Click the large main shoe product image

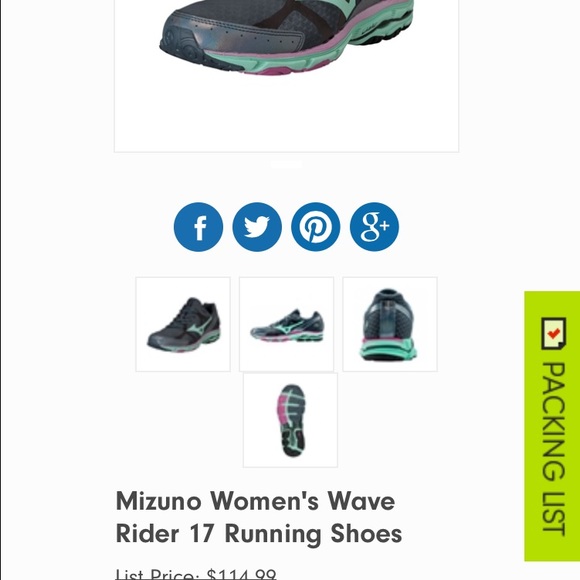pos(286,75)
